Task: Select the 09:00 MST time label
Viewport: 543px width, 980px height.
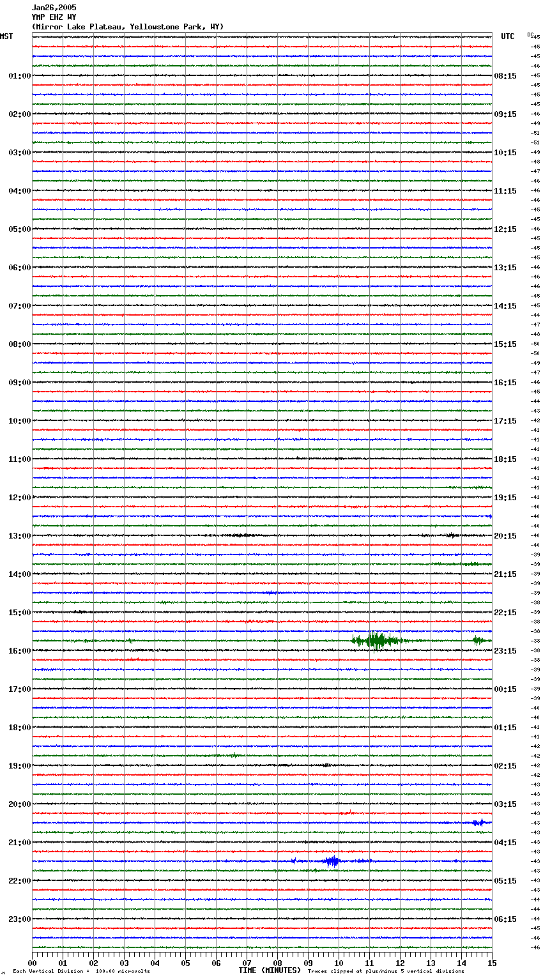Action: point(20,383)
